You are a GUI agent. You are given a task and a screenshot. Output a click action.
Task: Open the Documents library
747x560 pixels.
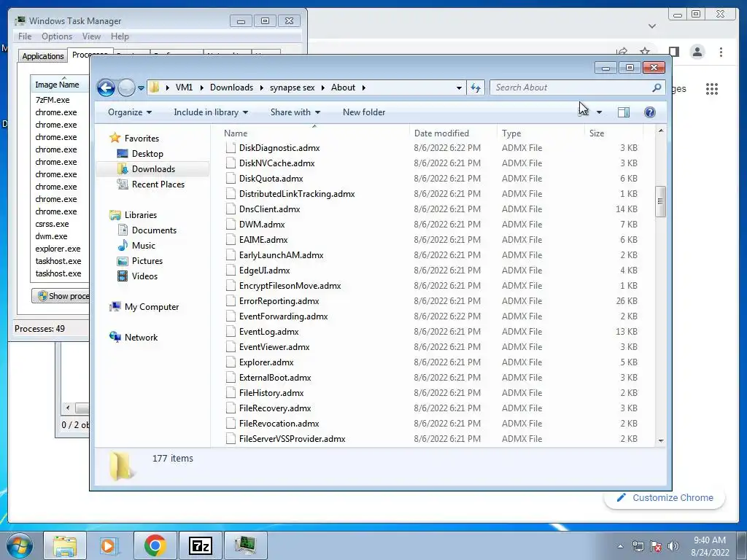tap(154, 230)
